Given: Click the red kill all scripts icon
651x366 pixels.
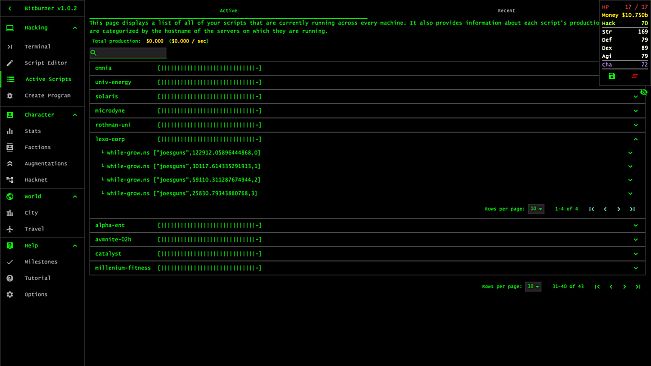Looking at the screenshot, I should pos(634,76).
